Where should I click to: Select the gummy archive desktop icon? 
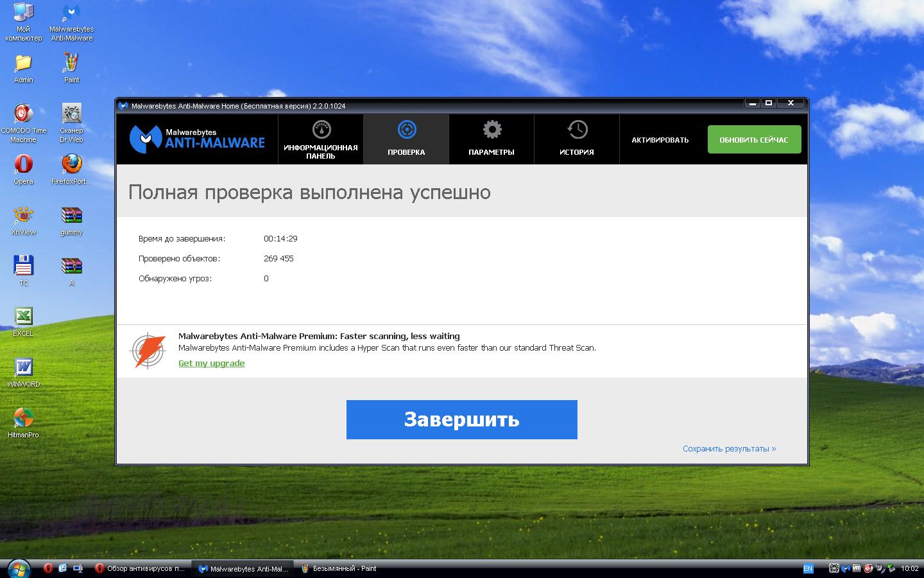pos(71,220)
